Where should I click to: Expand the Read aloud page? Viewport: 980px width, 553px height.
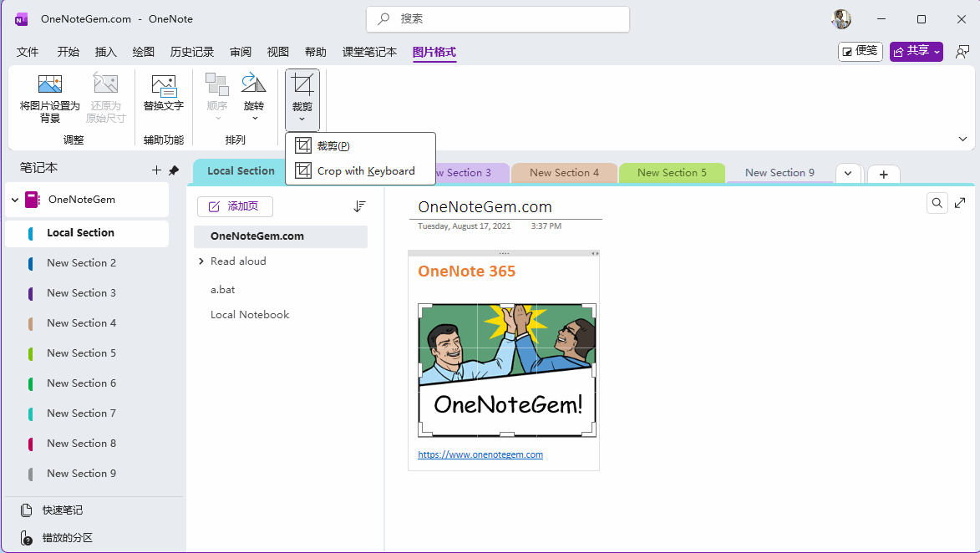(x=201, y=261)
